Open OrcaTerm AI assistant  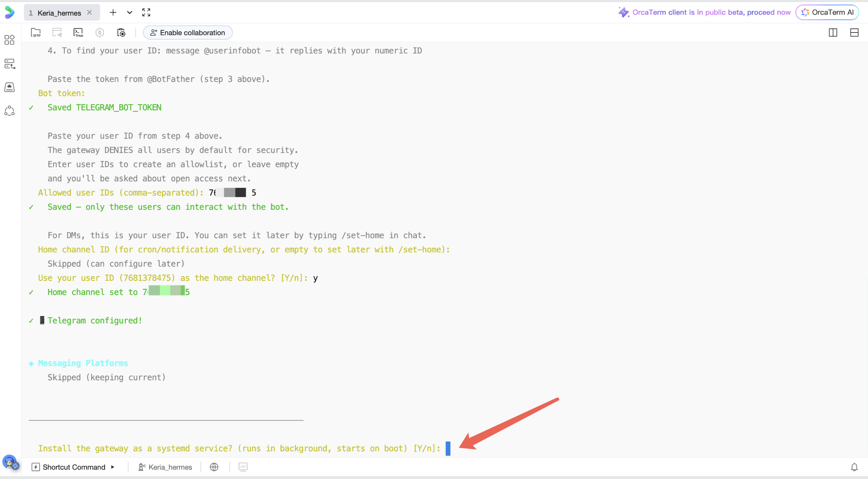coord(827,12)
